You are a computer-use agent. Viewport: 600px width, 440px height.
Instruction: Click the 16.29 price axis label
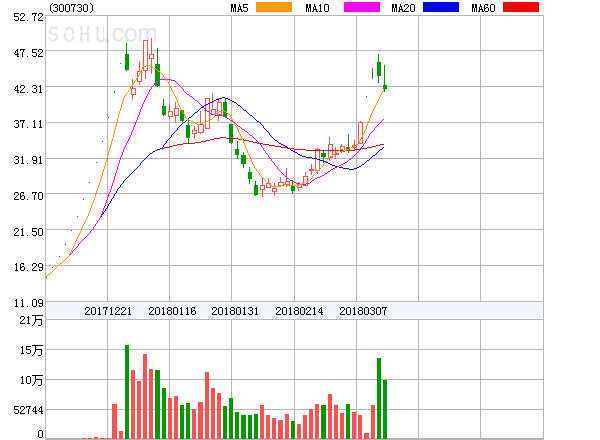pyautogui.click(x=28, y=267)
